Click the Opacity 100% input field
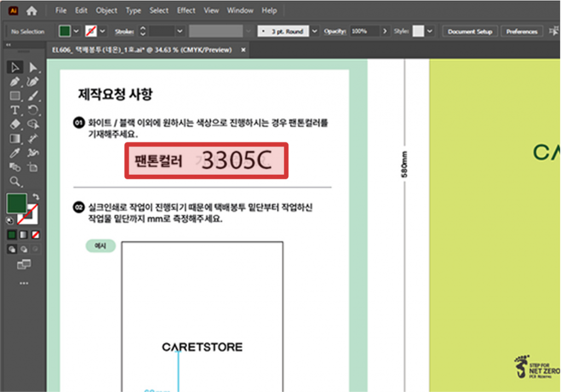Viewport: 561px width, 392px height. click(x=364, y=31)
